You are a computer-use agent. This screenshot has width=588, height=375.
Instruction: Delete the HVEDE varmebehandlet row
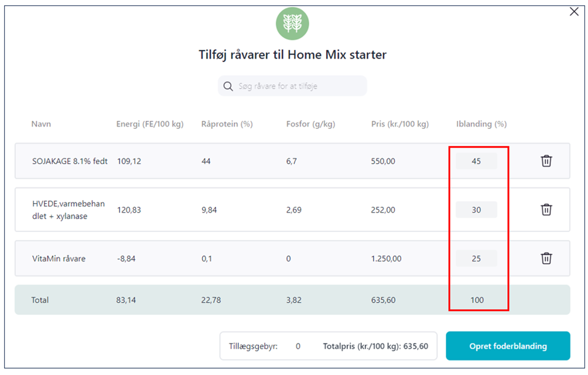pyautogui.click(x=546, y=209)
